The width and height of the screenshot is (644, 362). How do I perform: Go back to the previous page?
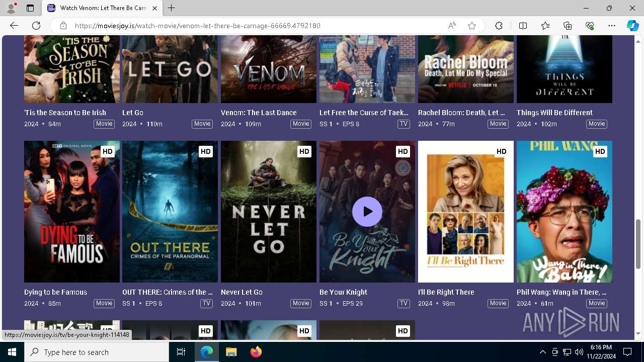[x=14, y=26]
